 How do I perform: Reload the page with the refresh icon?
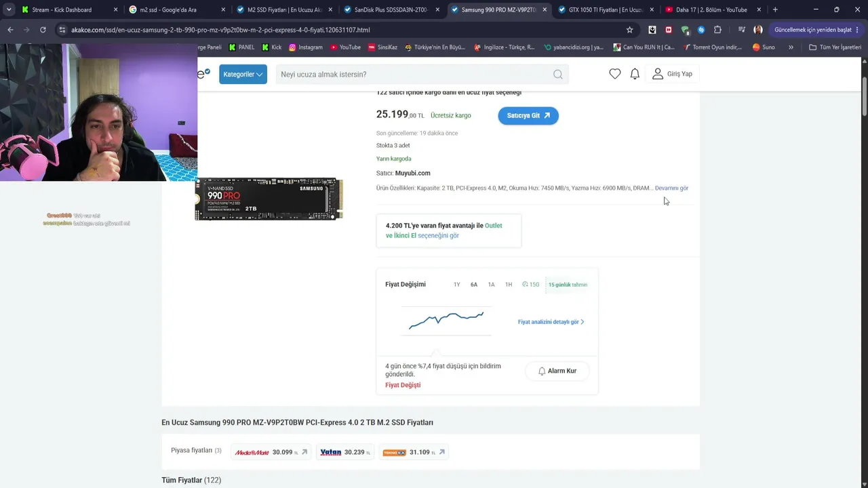(43, 30)
